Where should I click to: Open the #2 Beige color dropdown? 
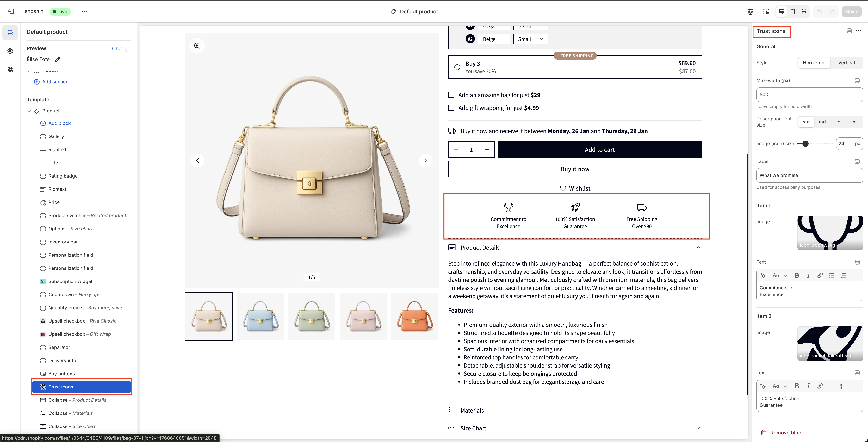pos(494,39)
